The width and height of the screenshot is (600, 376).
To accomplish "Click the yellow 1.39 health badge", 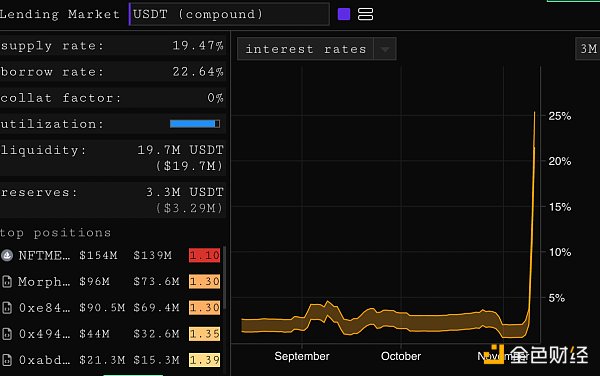I will [204, 360].
